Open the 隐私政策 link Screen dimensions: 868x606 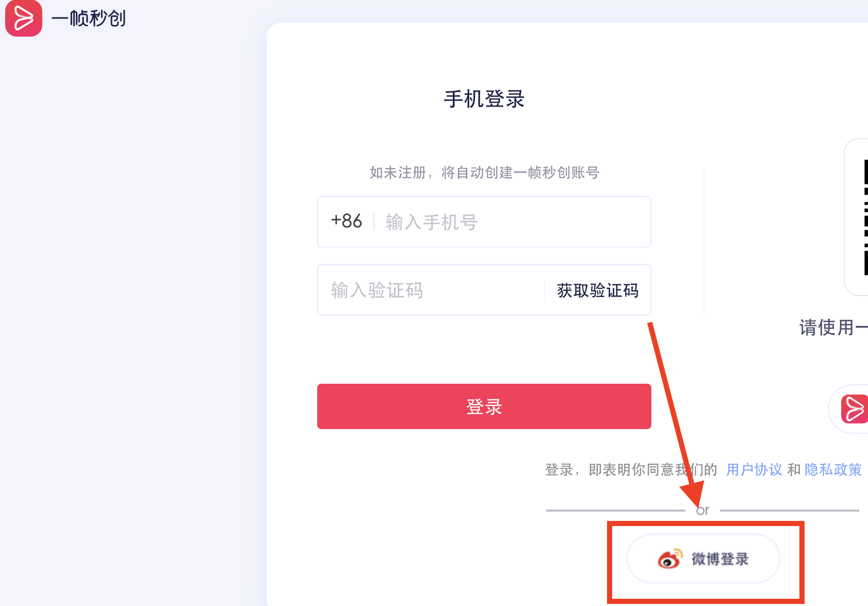tap(833, 469)
